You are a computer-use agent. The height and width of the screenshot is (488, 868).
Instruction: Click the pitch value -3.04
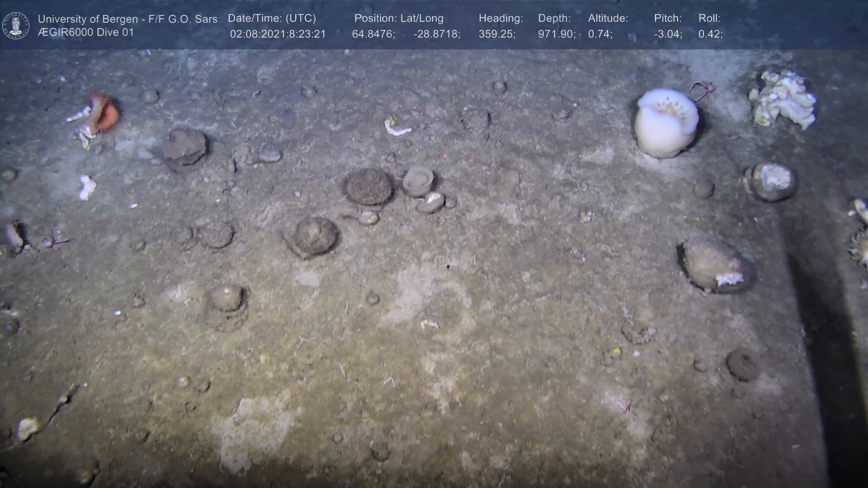pyautogui.click(x=668, y=34)
